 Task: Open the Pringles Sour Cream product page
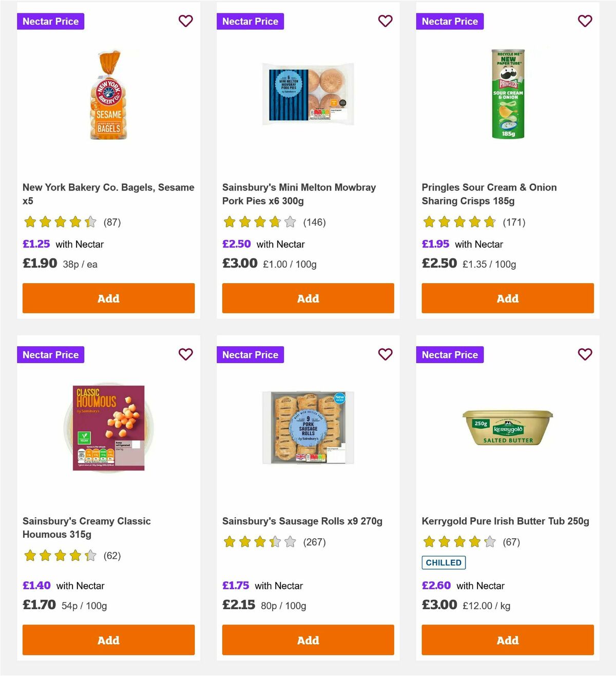point(489,194)
